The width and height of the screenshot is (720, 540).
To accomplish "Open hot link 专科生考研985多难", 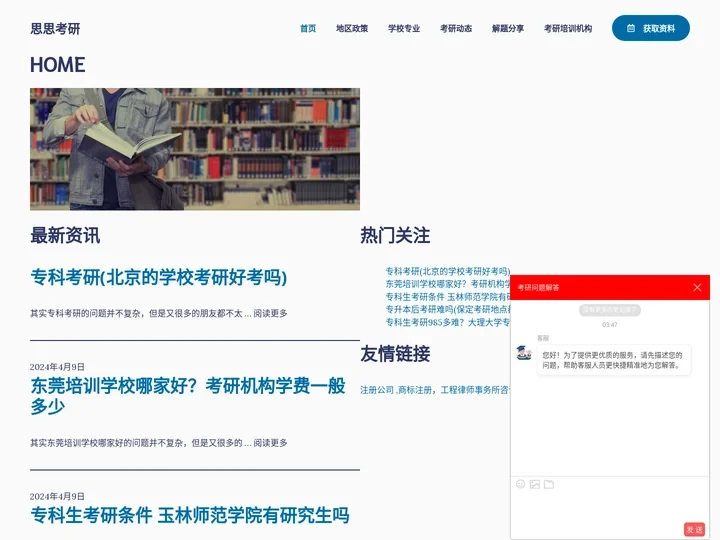I will tap(448, 322).
